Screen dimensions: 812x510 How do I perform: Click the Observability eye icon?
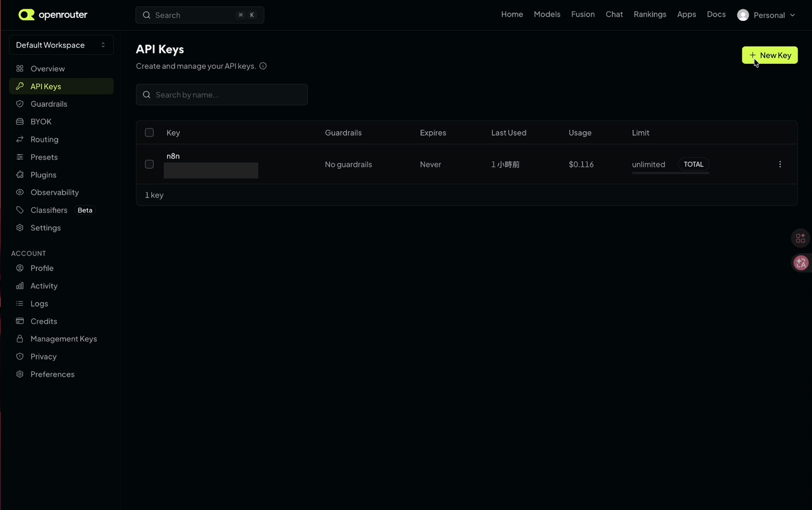(x=20, y=192)
